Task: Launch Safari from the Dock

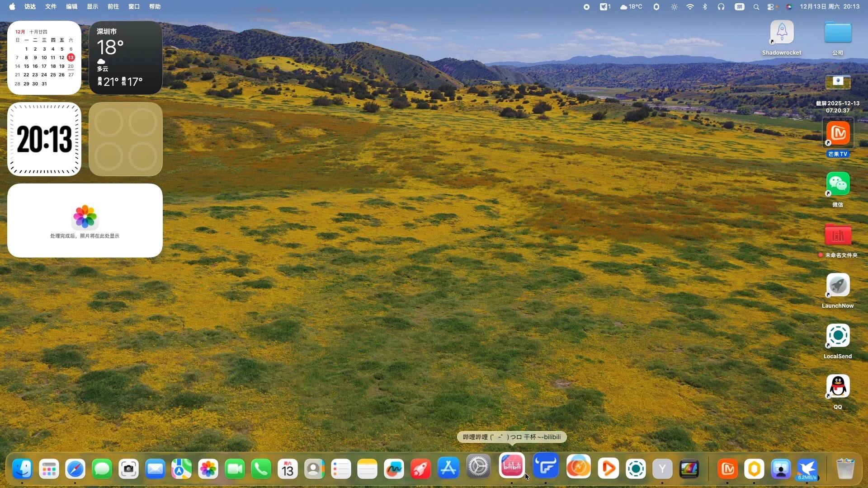Action: (x=75, y=469)
